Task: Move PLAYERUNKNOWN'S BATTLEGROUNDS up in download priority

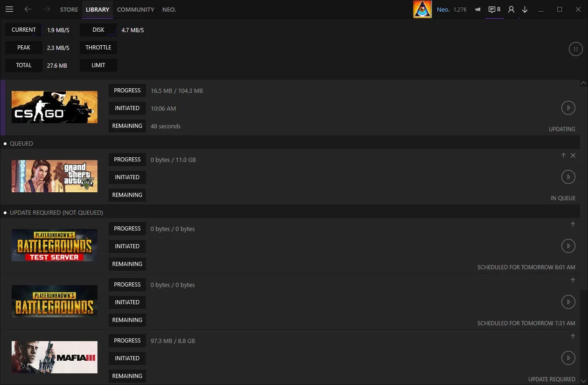Action: 573,280
